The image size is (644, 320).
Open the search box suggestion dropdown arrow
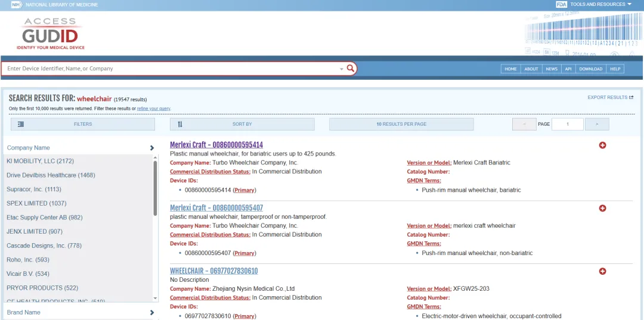[341, 69]
